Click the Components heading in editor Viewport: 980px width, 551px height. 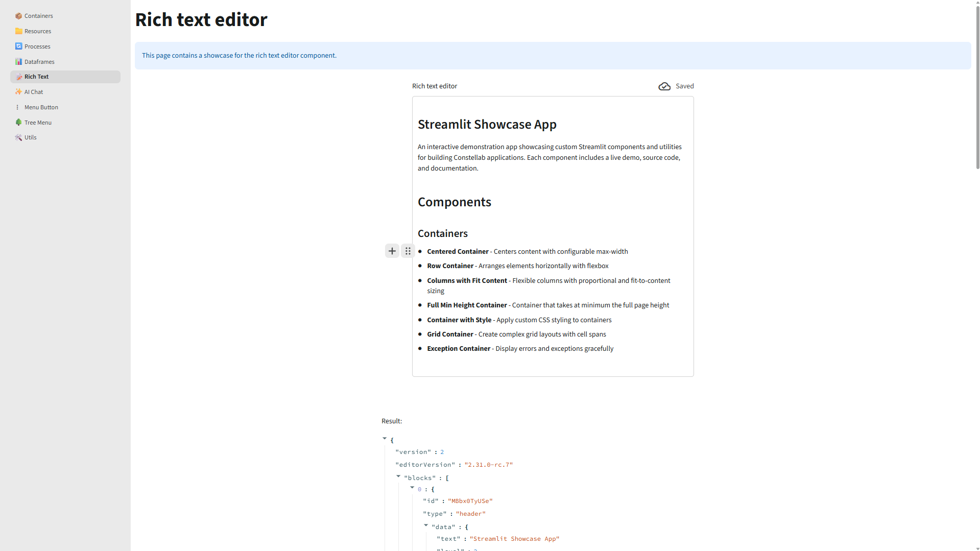pos(454,202)
